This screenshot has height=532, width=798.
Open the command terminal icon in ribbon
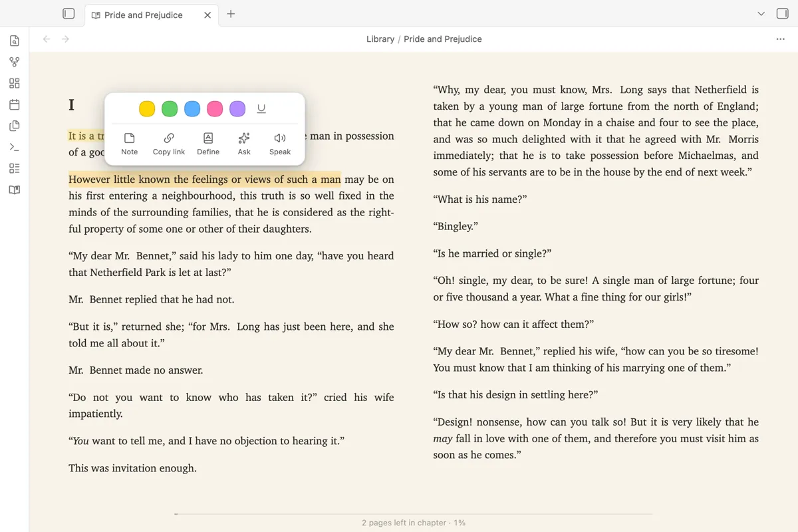click(15, 147)
